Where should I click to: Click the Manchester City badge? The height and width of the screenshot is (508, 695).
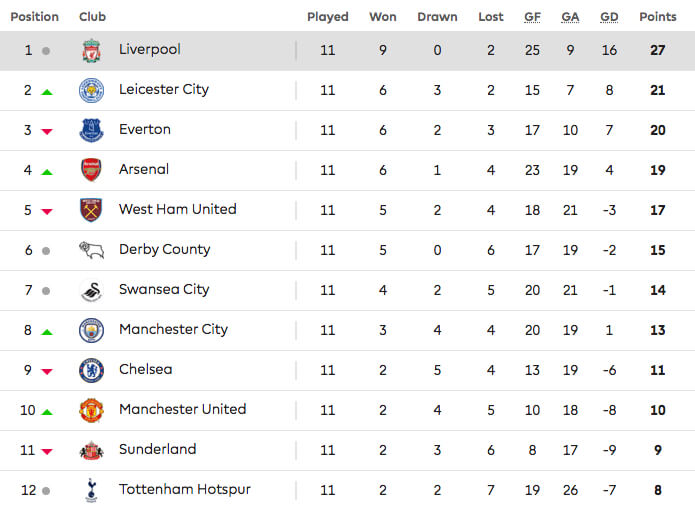pyautogui.click(x=91, y=330)
